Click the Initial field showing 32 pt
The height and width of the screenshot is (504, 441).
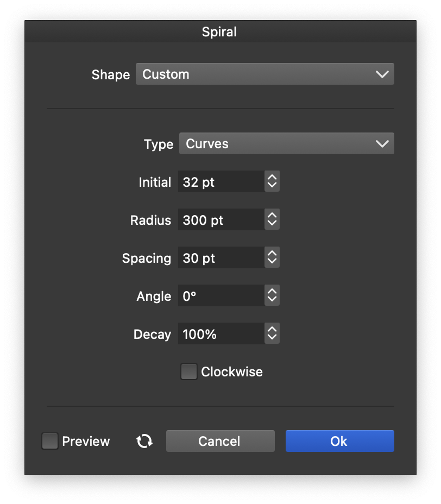[221, 182]
